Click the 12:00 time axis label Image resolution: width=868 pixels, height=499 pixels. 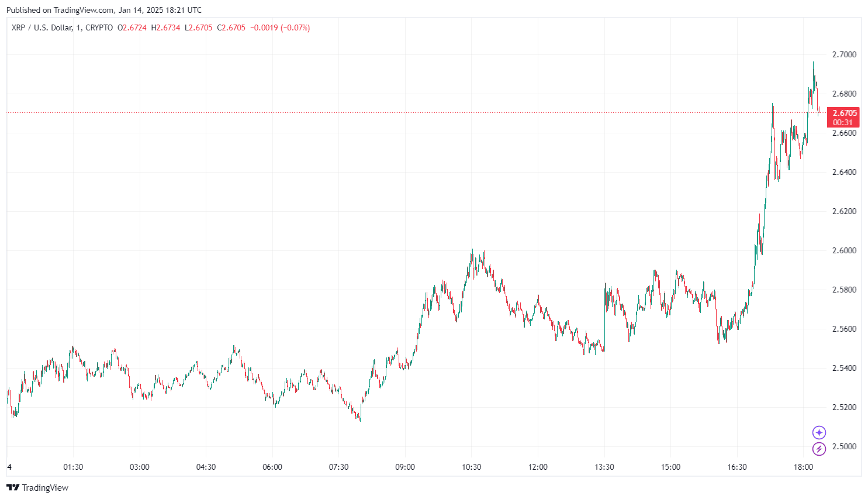pos(538,467)
